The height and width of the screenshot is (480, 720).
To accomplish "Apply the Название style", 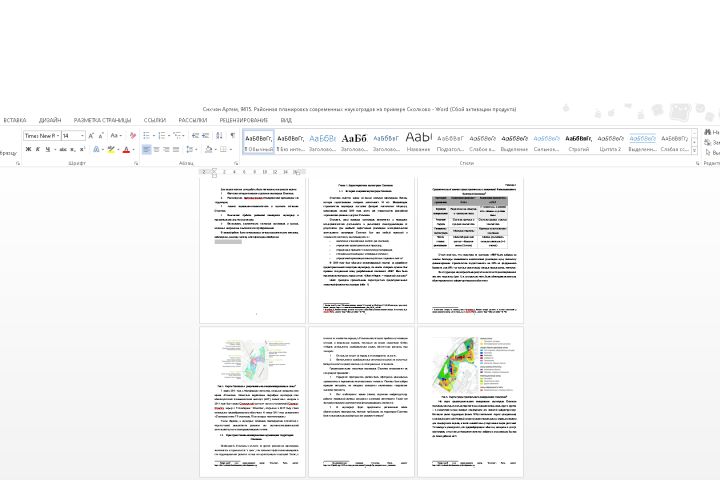I will point(418,142).
